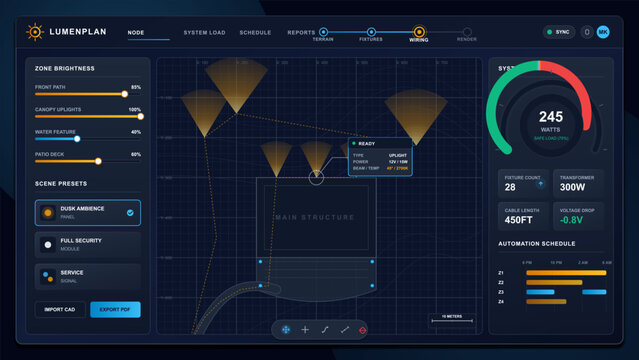
Task: Activate the red diamond tool
Action: pos(363,330)
